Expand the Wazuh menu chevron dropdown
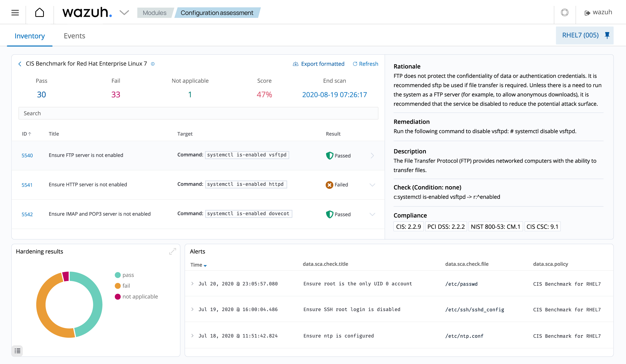The height and width of the screenshot is (364, 626). click(124, 12)
